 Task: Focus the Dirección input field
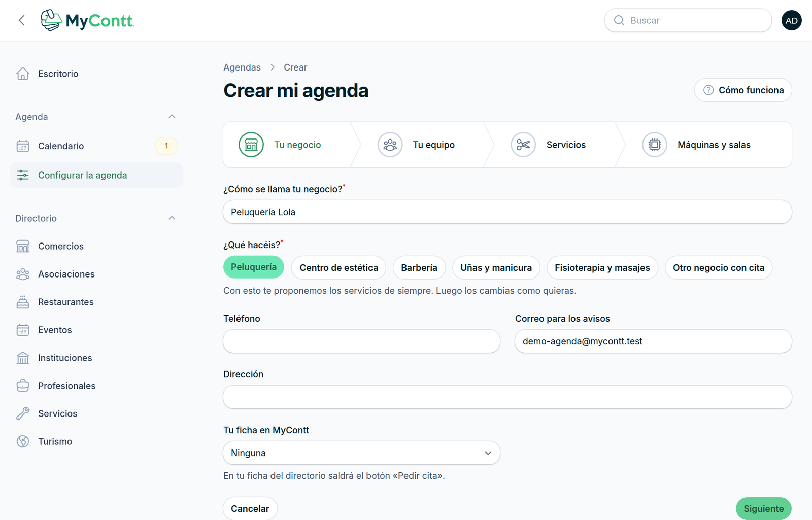[507, 397]
